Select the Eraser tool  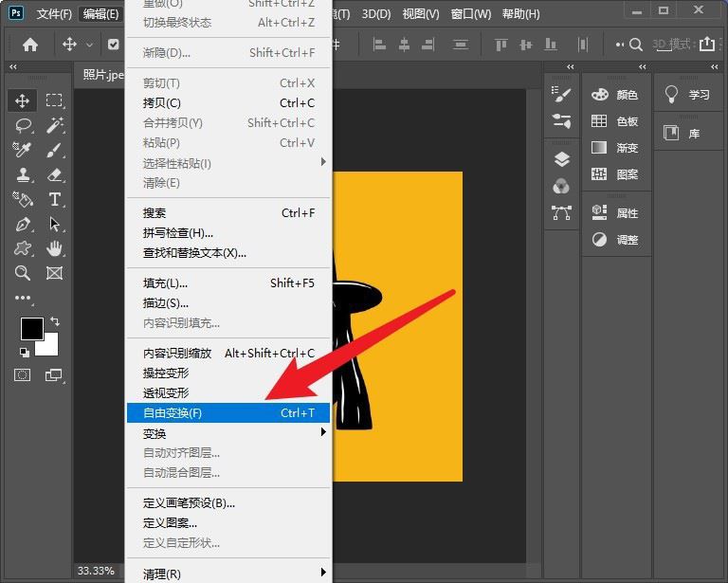click(x=54, y=175)
